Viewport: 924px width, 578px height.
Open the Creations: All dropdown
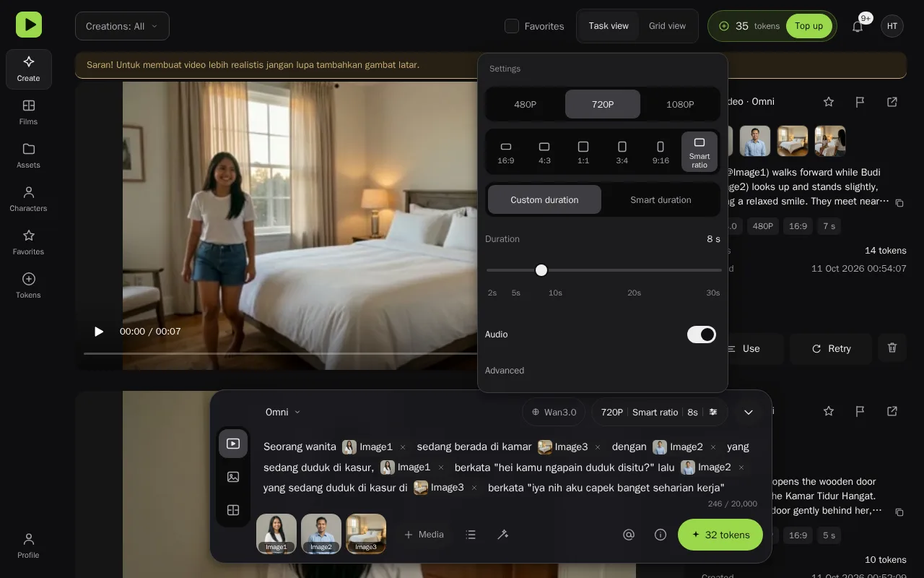122,26
